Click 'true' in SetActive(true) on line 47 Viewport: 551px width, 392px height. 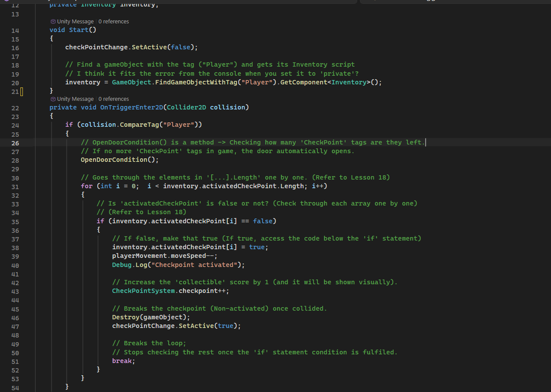226,326
